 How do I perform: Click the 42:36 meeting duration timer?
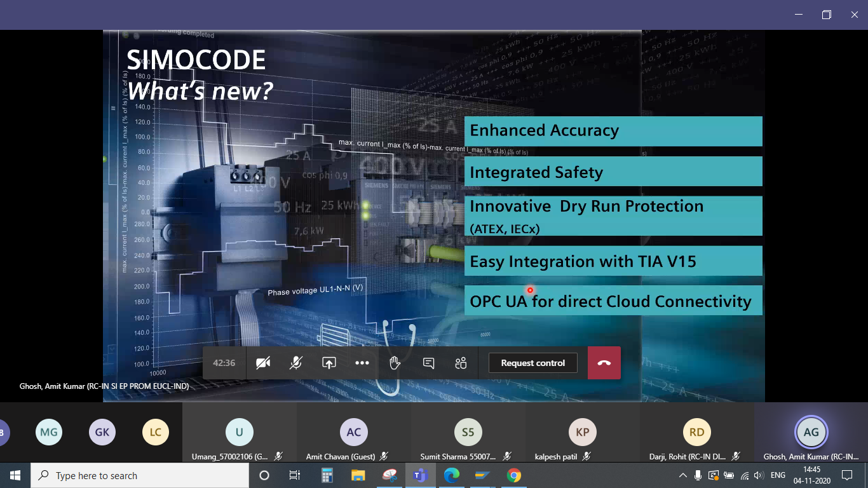point(224,363)
